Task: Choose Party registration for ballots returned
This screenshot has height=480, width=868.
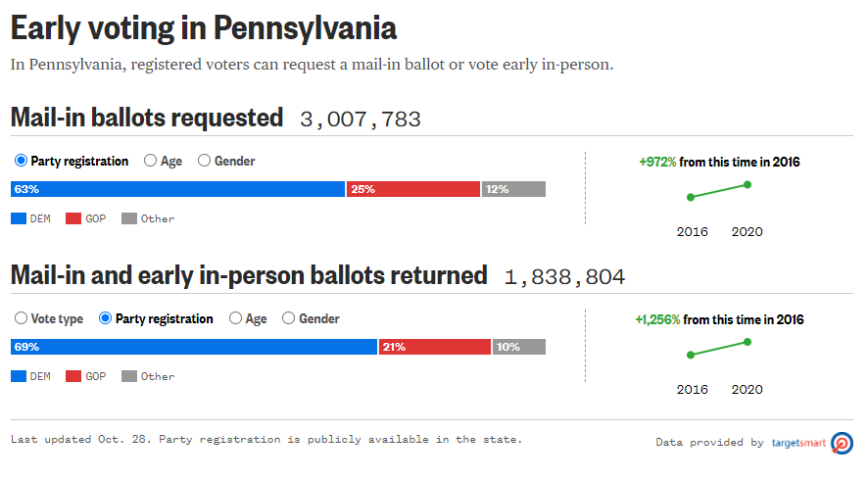Action: pos(106,318)
